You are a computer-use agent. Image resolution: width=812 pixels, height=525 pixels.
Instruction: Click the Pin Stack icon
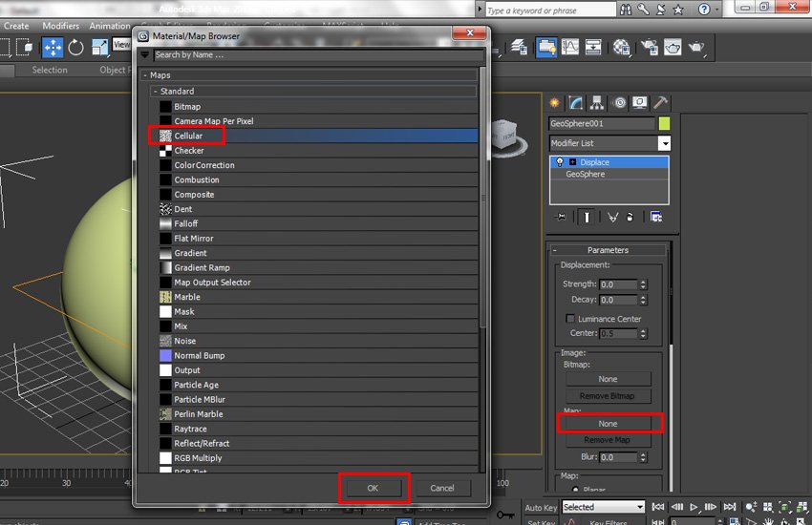click(x=562, y=217)
